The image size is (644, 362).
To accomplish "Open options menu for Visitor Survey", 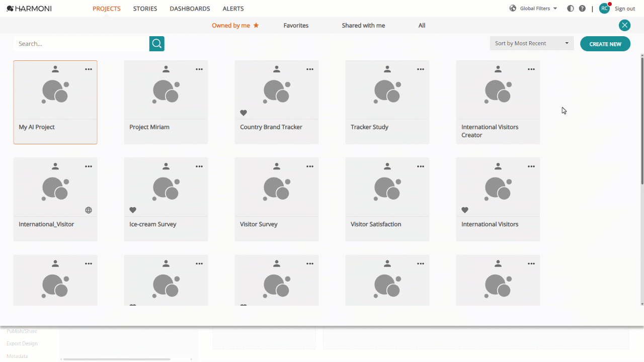I will pyautogui.click(x=310, y=166).
